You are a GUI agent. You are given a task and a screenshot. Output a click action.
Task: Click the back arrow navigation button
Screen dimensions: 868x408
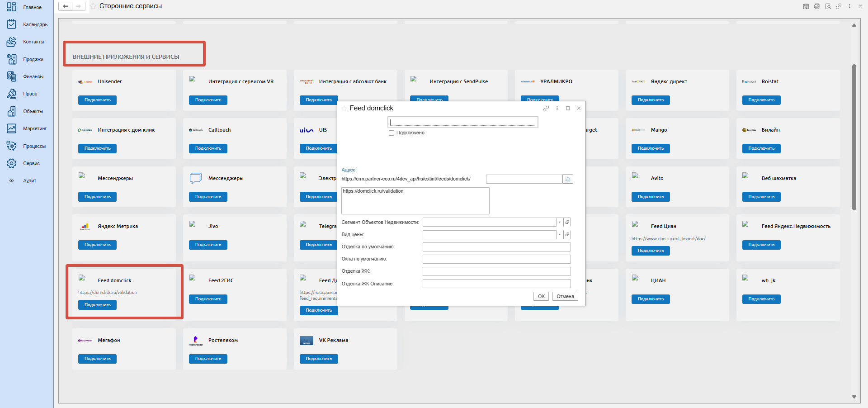coord(66,6)
